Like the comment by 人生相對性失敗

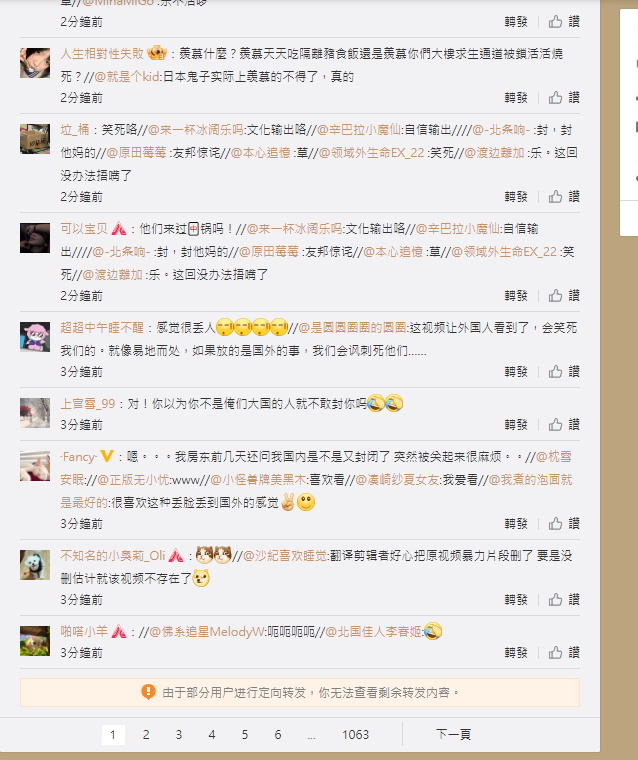564,97
